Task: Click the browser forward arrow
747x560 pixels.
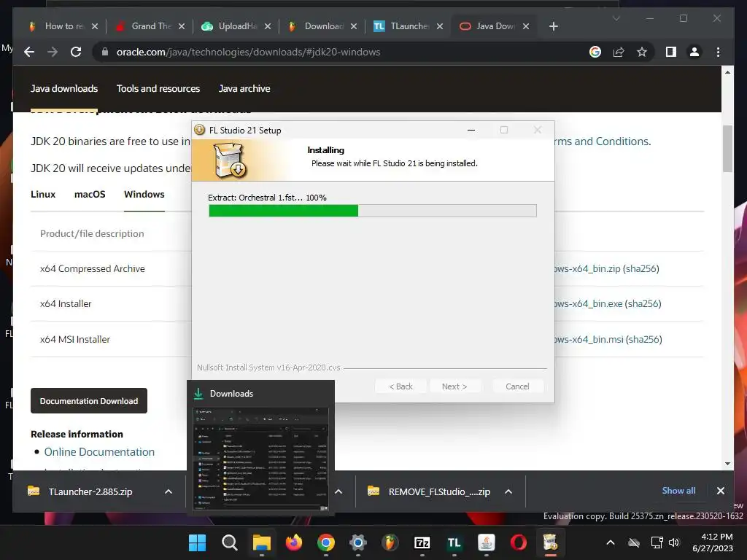Action: click(x=53, y=52)
